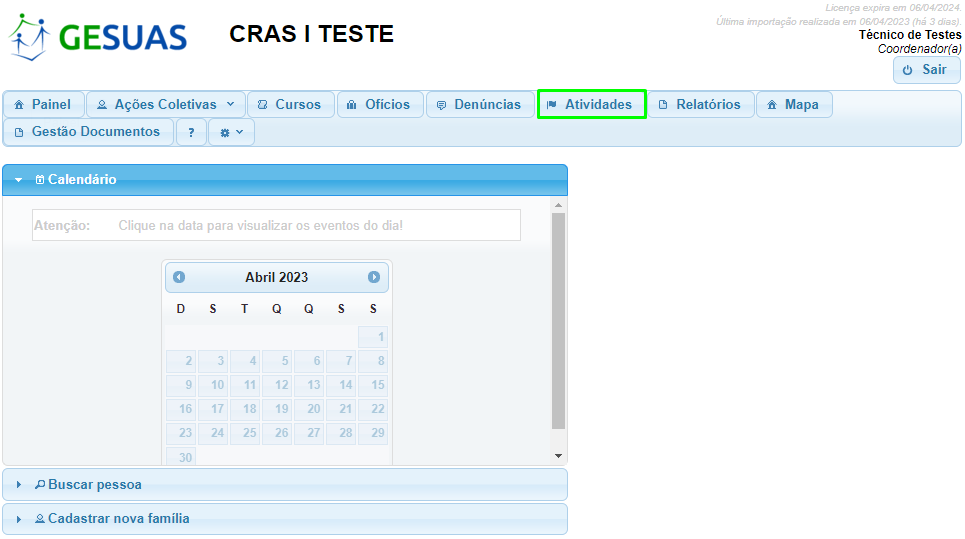The height and width of the screenshot is (539, 965).
Task: Click the Abril 2023 month title
Action: [x=276, y=277]
